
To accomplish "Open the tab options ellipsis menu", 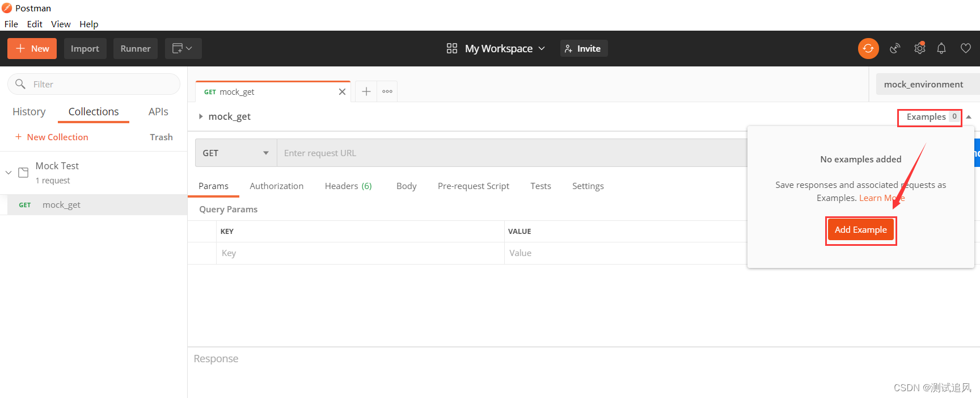I will (x=387, y=91).
